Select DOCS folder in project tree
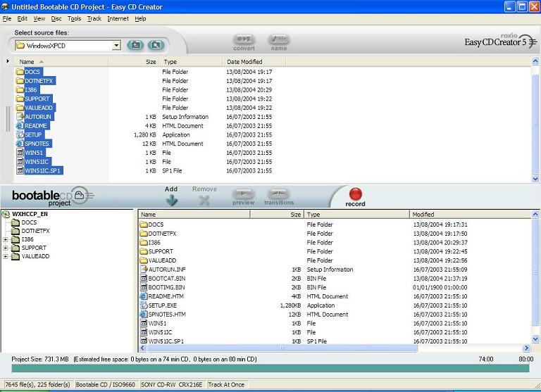 click(29, 222)
